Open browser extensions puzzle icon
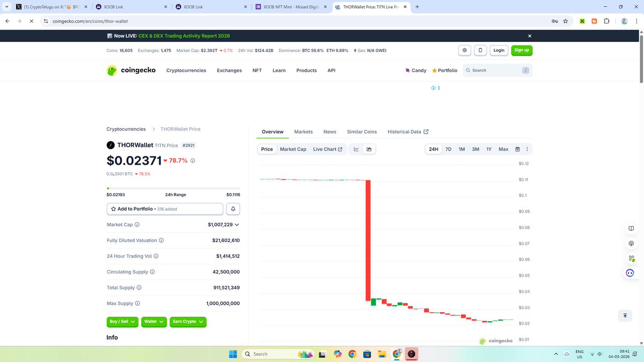 pos(606,21)
